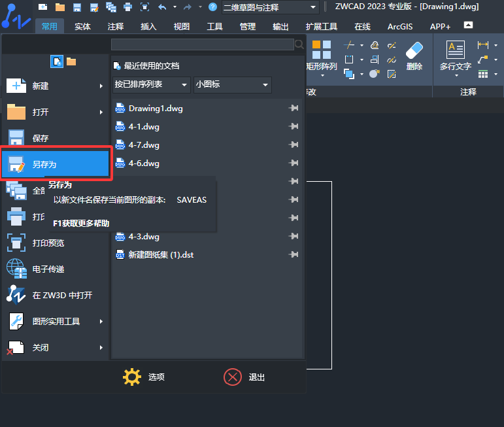Click the 选项 options button
Screen dimensions: 504x427
pos(144,377)
